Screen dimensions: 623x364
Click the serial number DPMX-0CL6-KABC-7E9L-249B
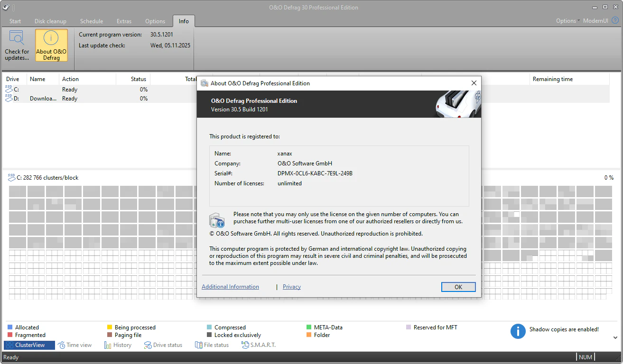[x=315, y=173]
